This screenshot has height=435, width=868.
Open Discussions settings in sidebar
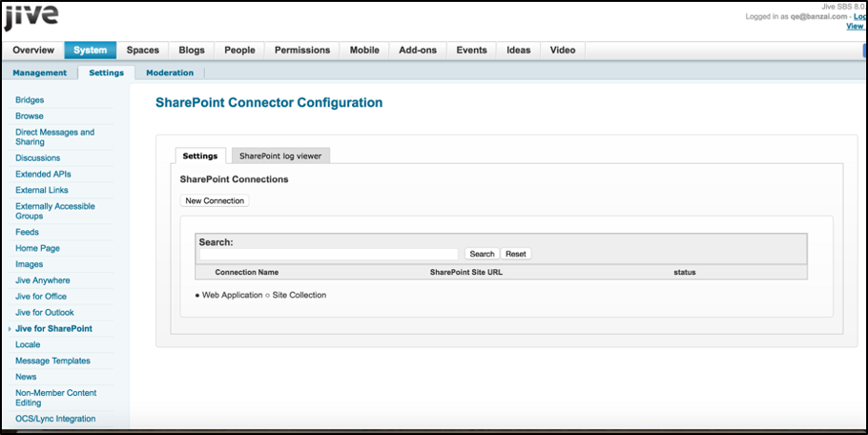click(x=37, y=157)
